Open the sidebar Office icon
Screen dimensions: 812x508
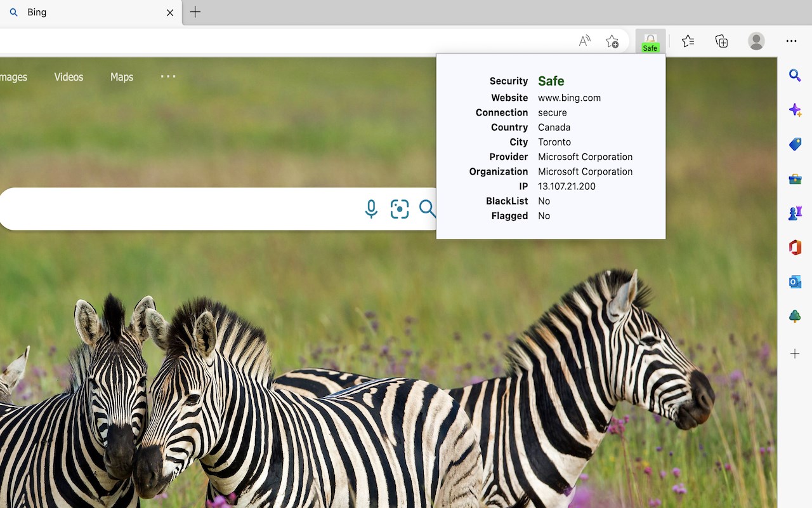point(795,247)
